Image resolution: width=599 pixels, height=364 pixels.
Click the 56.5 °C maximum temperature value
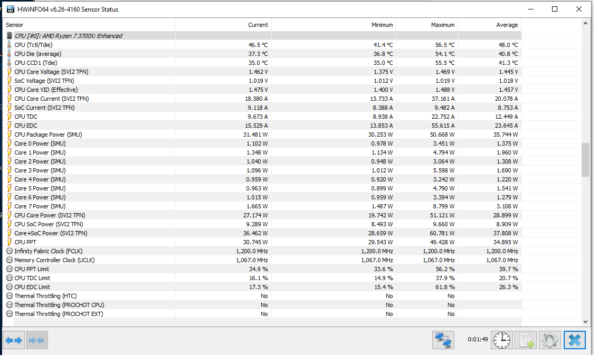coord(445,45)
